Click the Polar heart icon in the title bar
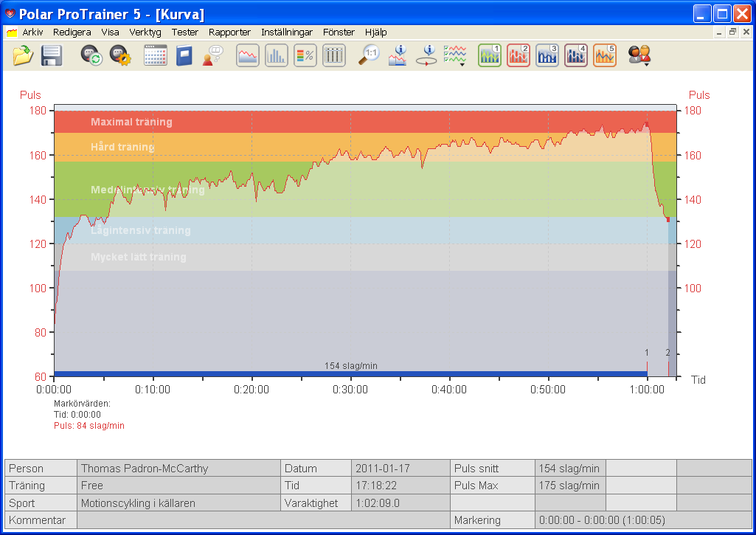 pos(10,13)
